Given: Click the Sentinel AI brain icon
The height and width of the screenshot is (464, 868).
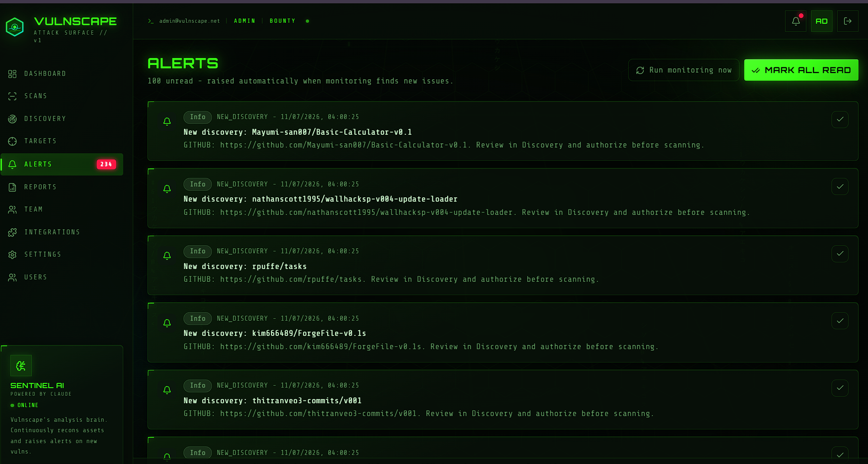Looking at the screenshot, I should pyautogui.click(x=21, y=365).
